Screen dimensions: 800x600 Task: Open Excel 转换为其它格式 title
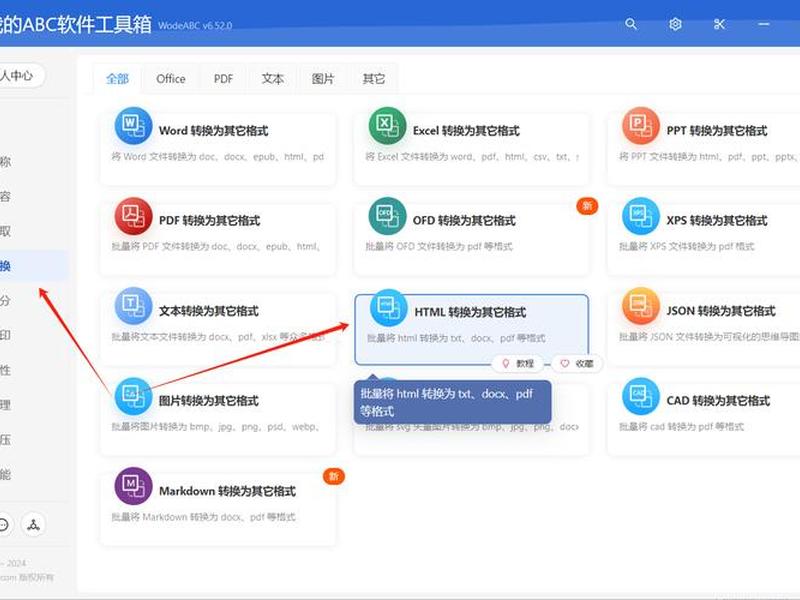(x=466, y=131)
